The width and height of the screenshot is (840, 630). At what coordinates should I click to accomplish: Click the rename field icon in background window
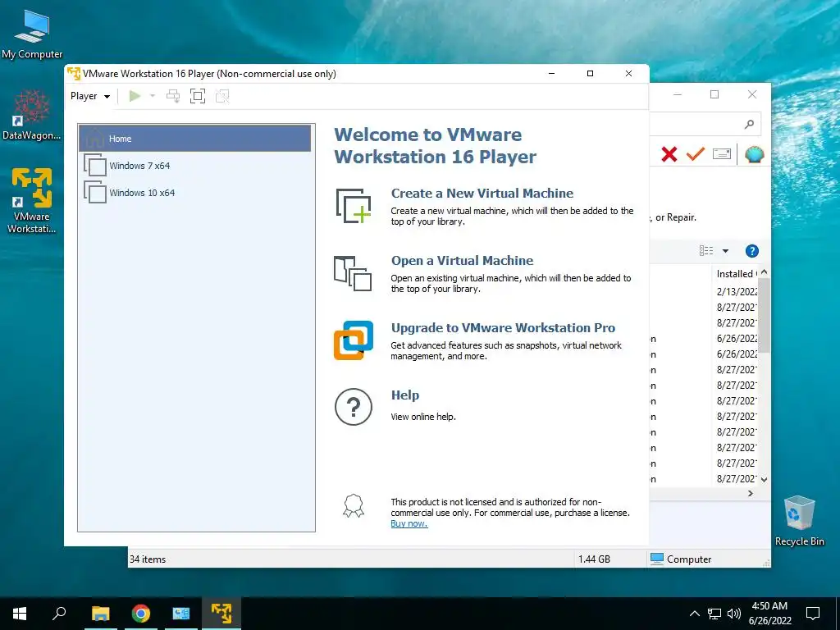722,154
